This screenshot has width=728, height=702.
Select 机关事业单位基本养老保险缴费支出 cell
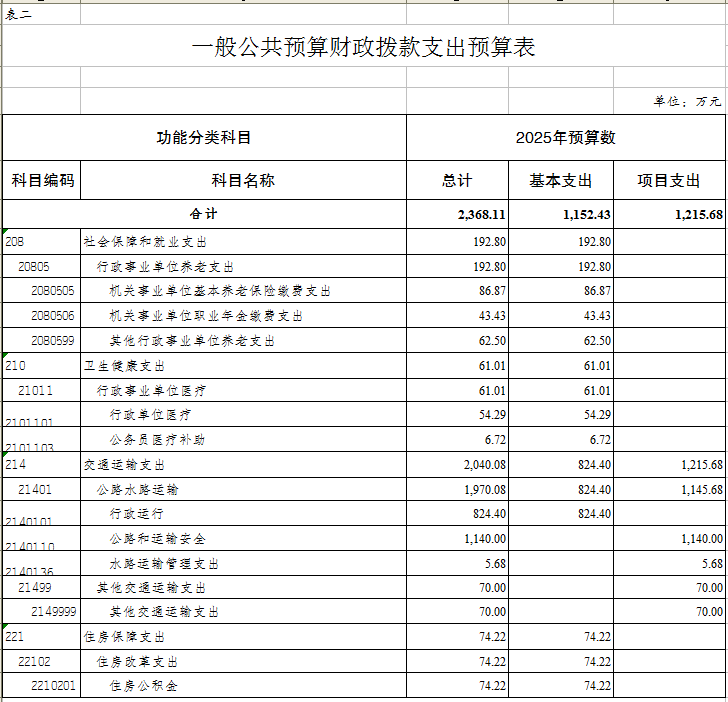point(243,291)
